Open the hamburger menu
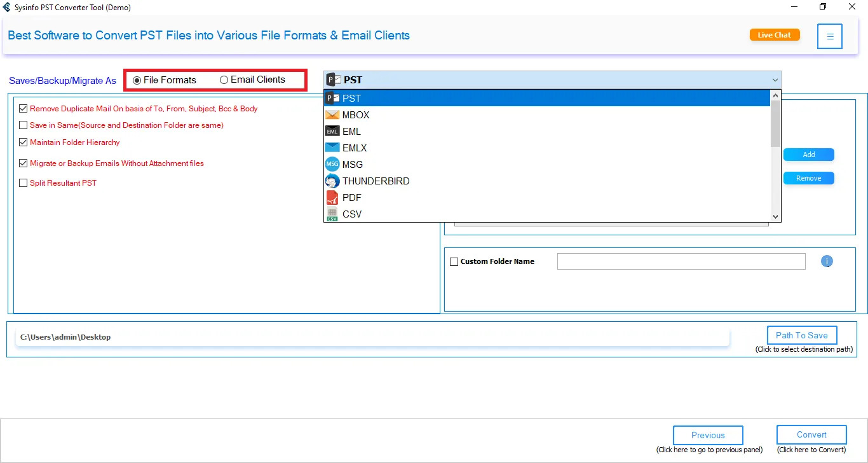The image size is (868, 463). click(830, 36)
